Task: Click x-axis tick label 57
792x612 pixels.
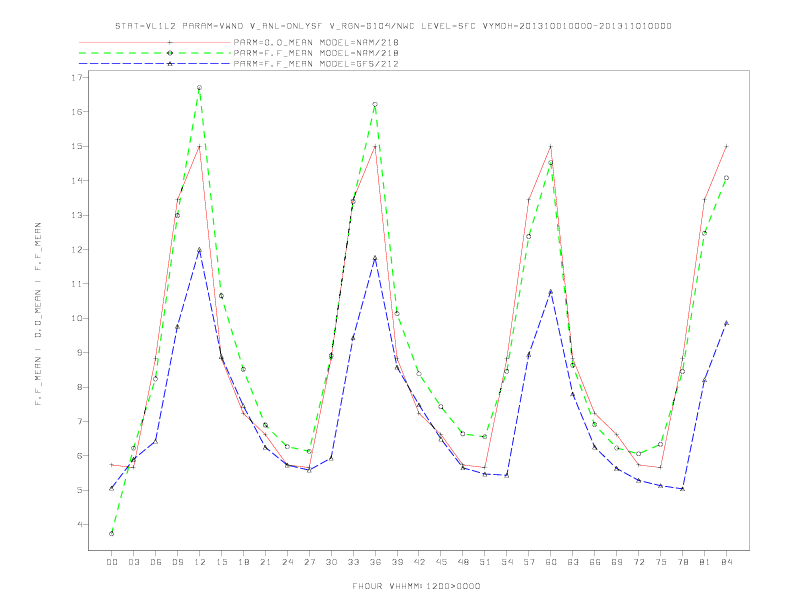Action: click(529, 562)
